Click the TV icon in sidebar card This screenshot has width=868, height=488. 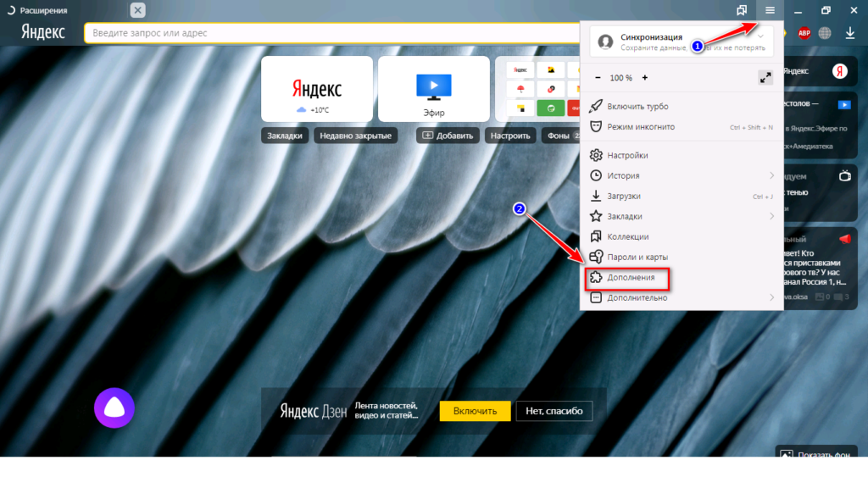(845, 176)
